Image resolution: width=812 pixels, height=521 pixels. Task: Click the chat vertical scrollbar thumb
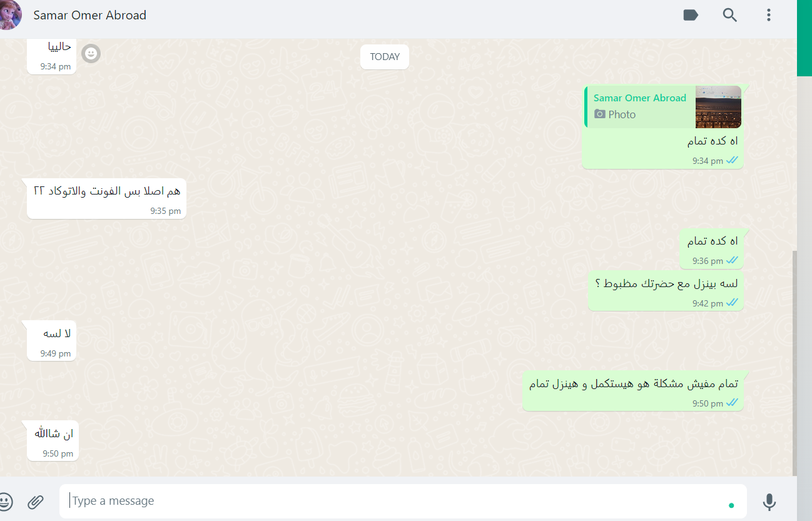(794, 363)
